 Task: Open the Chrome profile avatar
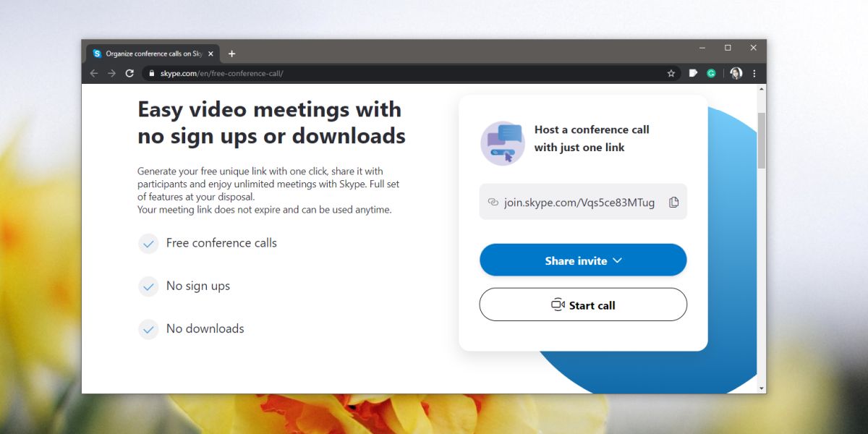pos(736,73)
